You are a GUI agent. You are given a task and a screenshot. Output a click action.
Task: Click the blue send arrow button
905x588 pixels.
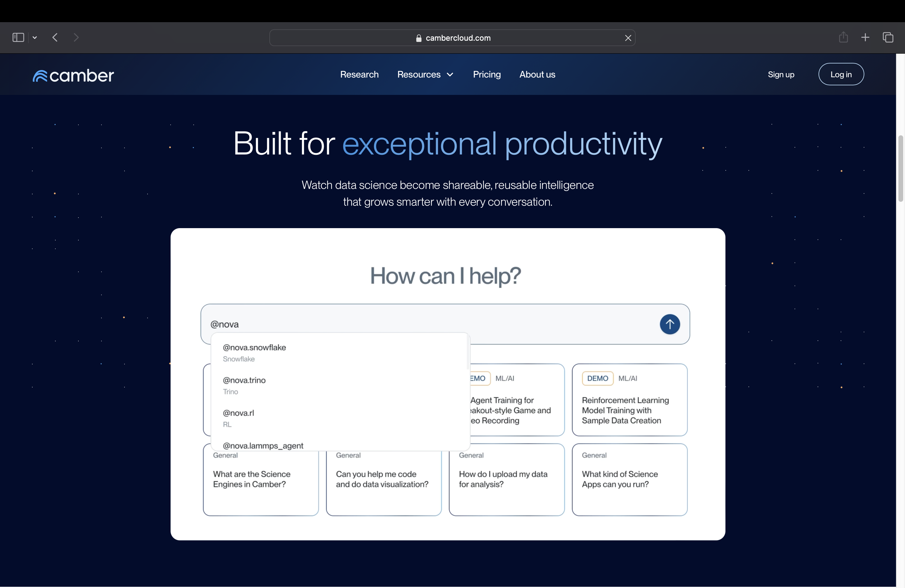click(669, 325)
